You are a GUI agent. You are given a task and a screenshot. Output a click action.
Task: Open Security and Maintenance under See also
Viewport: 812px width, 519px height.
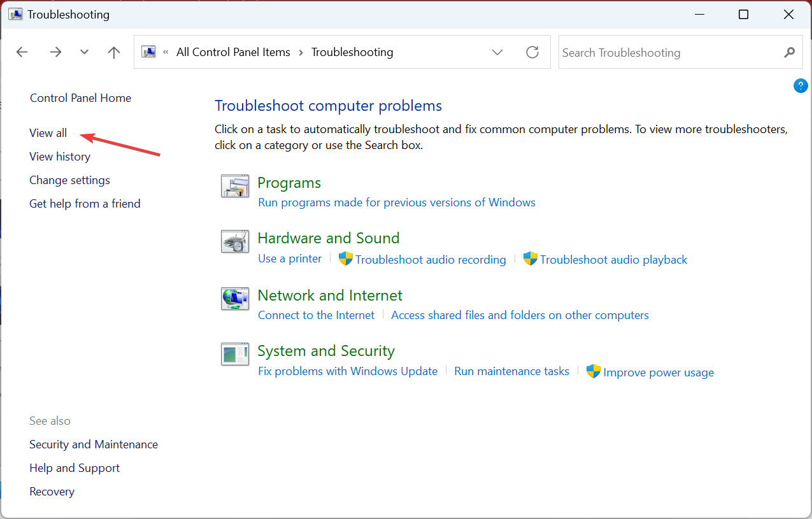(x=94, y=444)
